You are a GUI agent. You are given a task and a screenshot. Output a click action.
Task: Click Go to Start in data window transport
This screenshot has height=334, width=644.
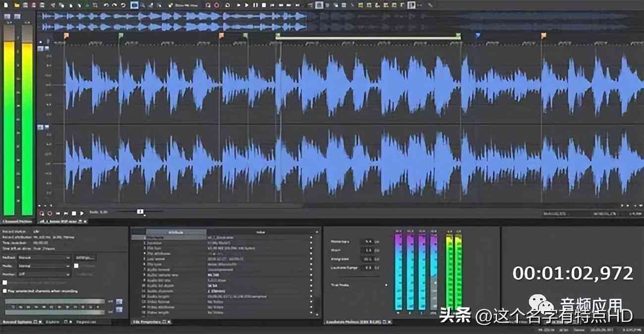57,214
